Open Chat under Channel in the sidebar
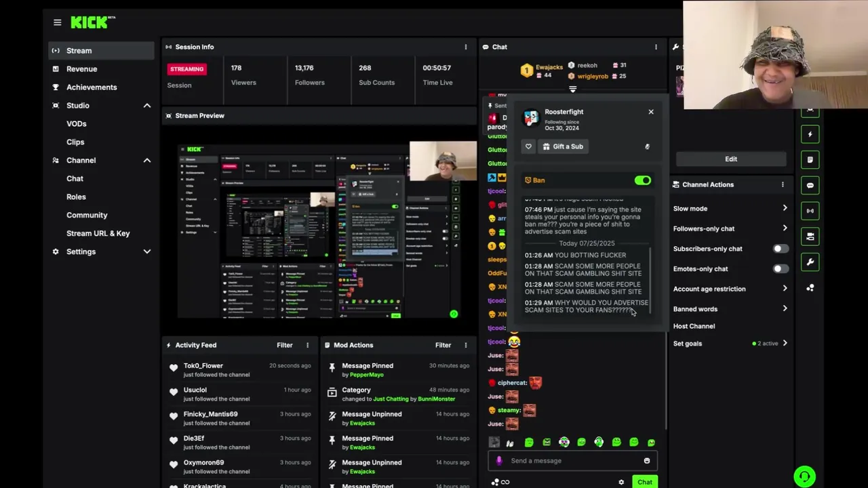 pyautogui.click(x=75, y=178)
